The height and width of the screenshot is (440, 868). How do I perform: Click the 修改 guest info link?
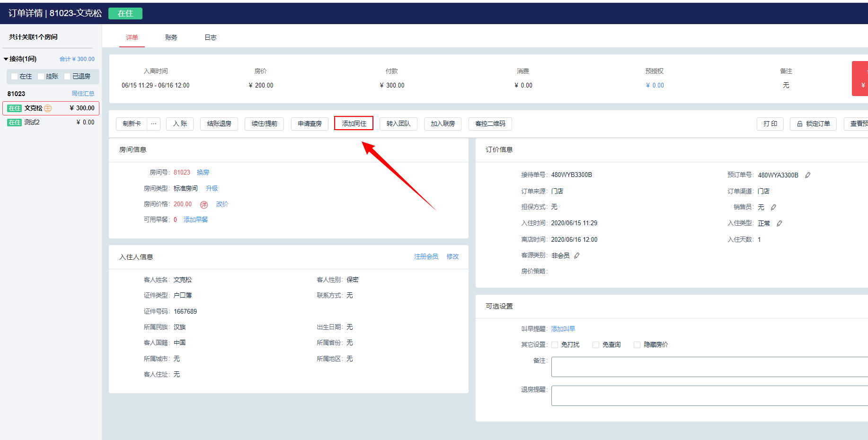pyautogui.click(x=452, y=256)
